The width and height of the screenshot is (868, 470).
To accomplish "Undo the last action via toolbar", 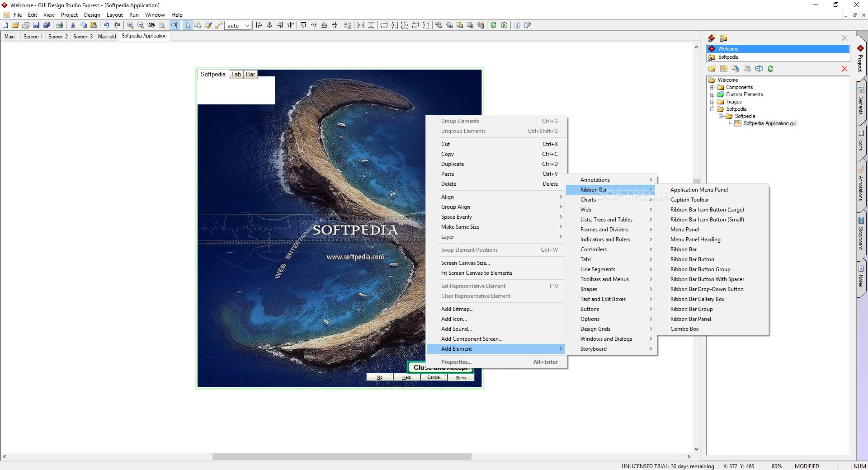I will click(x=107, y=25).
